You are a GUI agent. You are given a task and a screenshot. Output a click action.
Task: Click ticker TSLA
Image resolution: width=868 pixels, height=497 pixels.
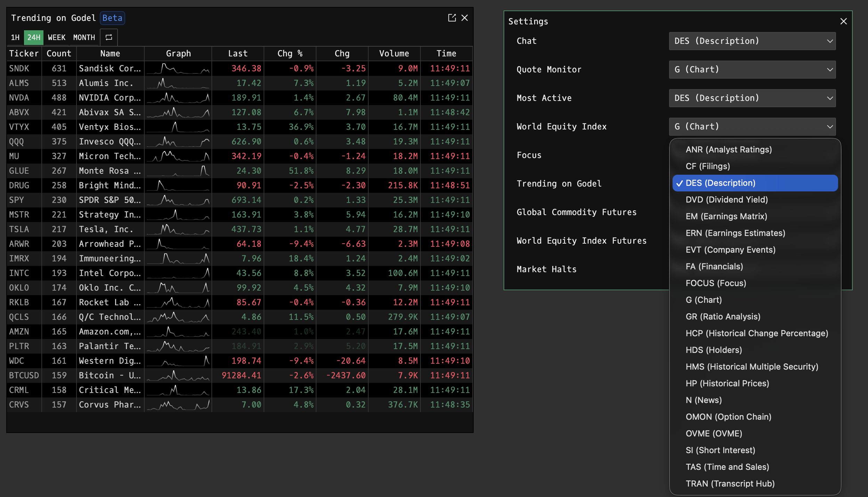pyautogui.click(x=19, y=229)
